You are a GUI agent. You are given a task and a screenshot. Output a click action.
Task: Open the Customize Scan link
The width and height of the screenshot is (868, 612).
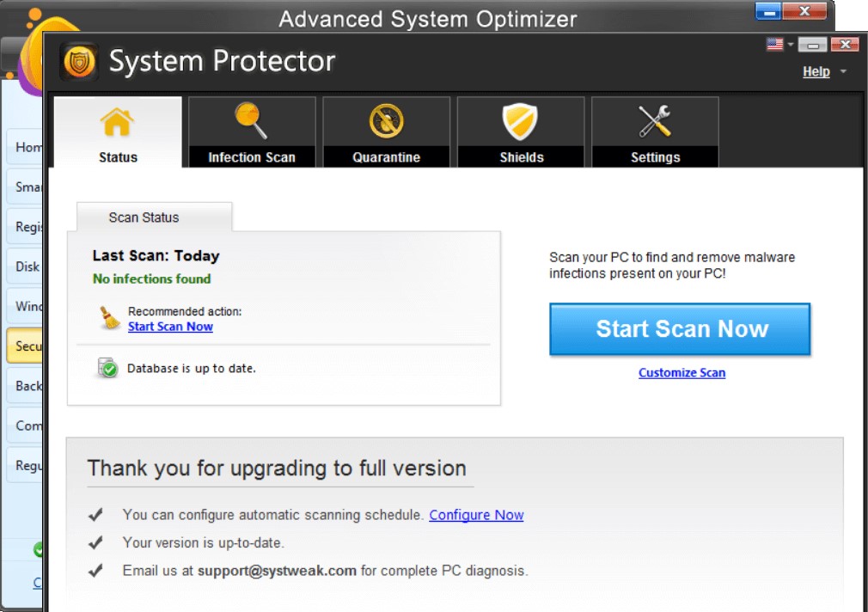point(682,372)
